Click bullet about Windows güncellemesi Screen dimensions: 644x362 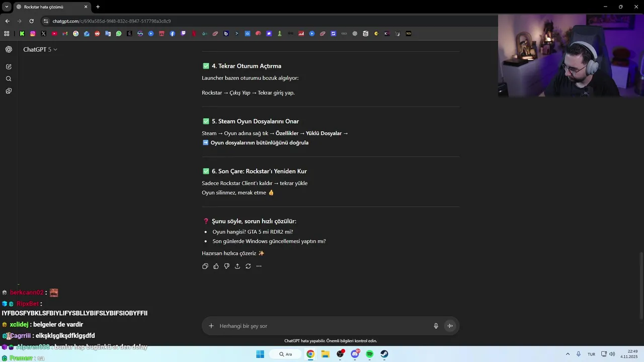pyautogui.click(x=269, y=241)
